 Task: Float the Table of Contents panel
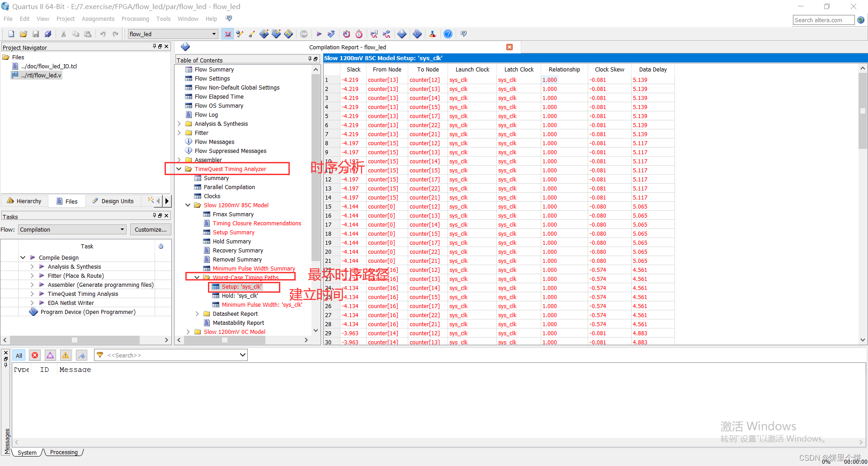316,59
